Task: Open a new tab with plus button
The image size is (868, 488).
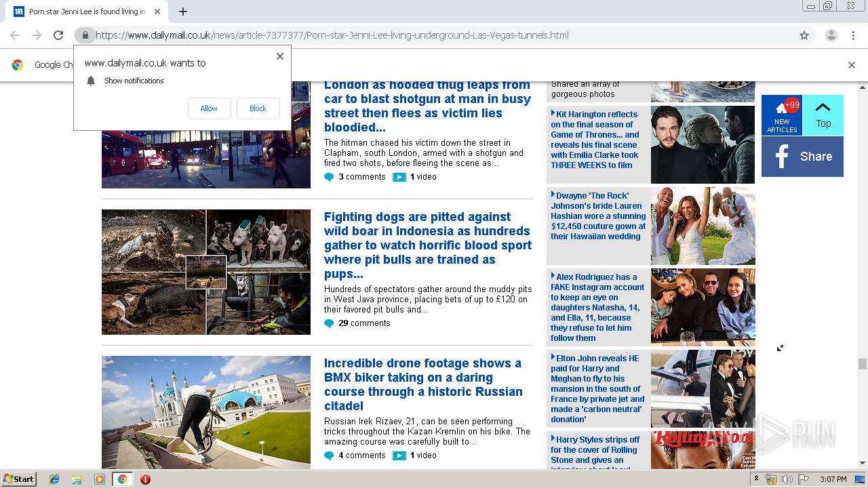Action: [x=183, y=12]
